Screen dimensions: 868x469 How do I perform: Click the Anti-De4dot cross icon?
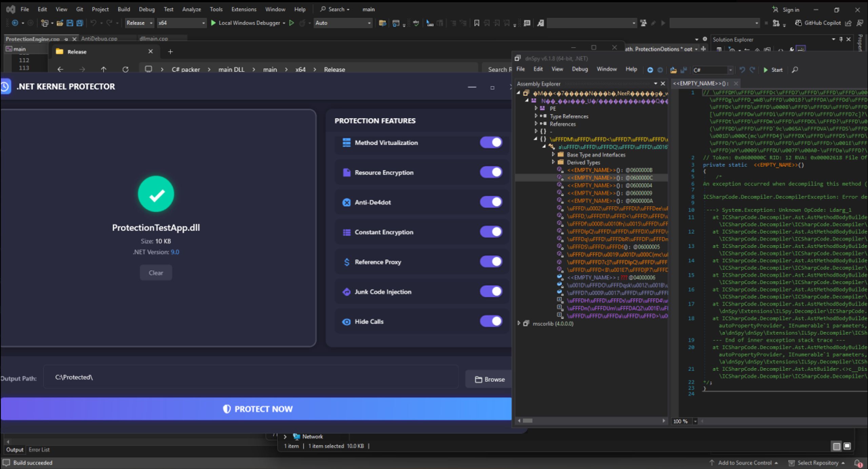point(346,202)
